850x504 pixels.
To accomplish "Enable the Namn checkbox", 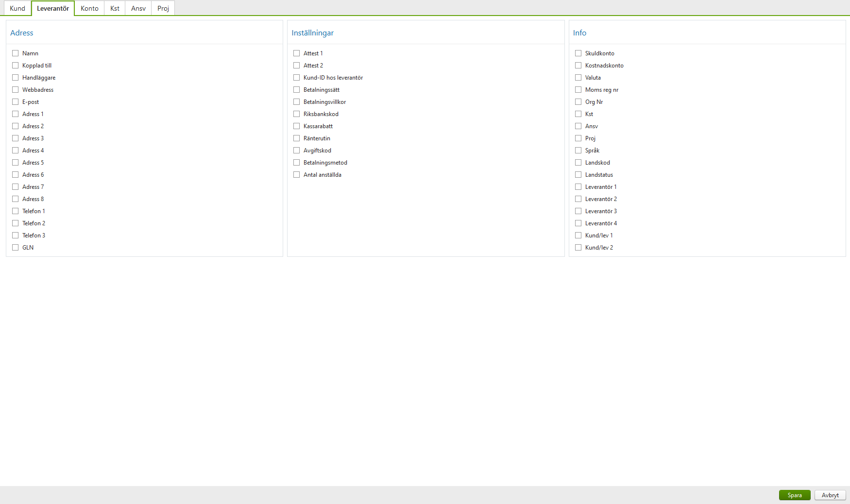I will pyautogui.click(x=15, y=53).
